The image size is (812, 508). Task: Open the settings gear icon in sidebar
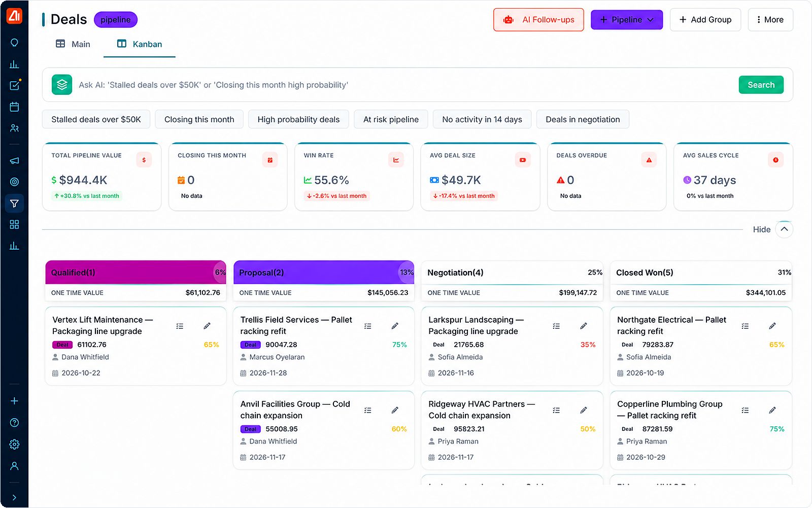[14, 445]
